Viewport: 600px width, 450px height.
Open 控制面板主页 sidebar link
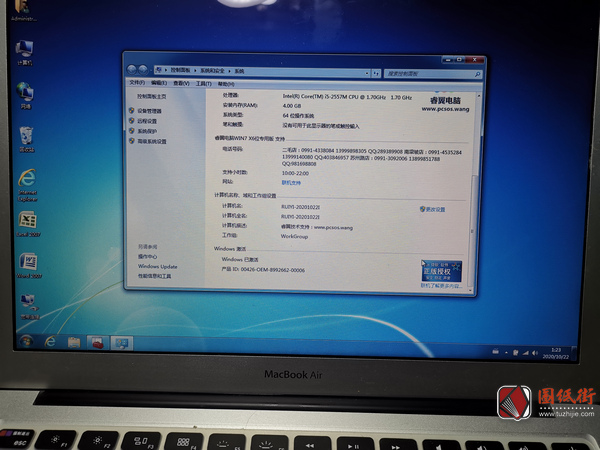point(152,97)
